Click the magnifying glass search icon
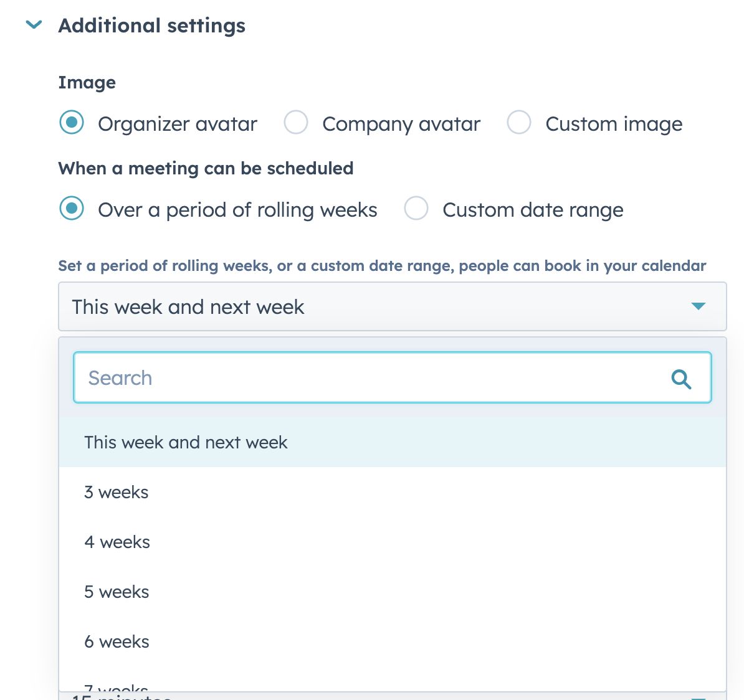744x700 pixels. tap(681, 379)
